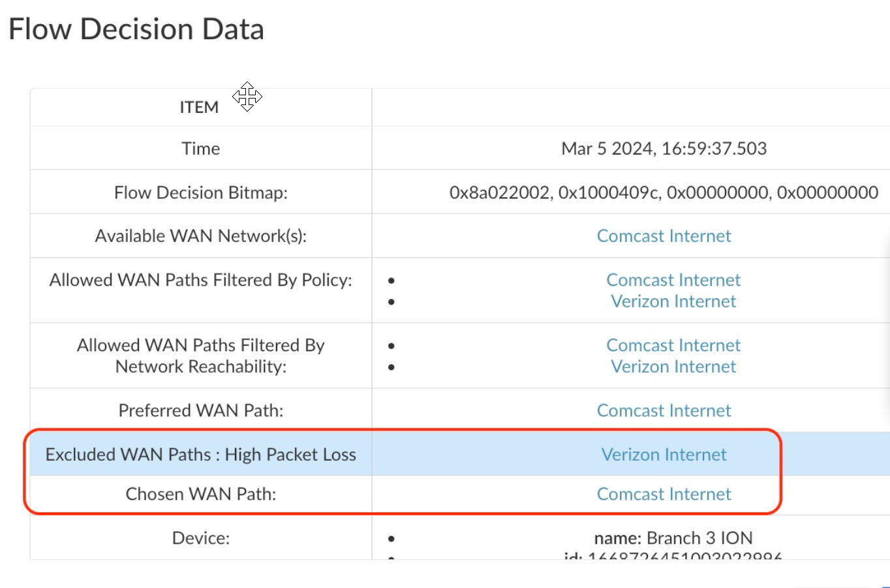Click the Flow Decision Bitmap label
This screenshot has width=890, height=588.
coord(200,193)
